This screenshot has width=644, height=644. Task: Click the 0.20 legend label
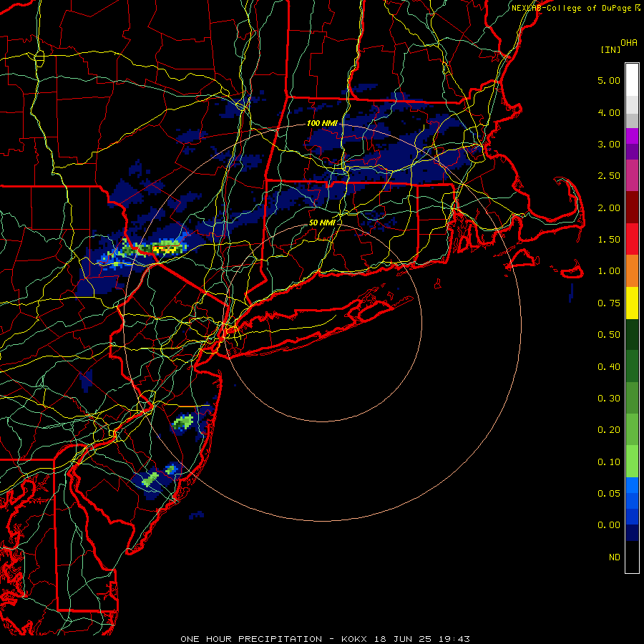pos(609,430)
